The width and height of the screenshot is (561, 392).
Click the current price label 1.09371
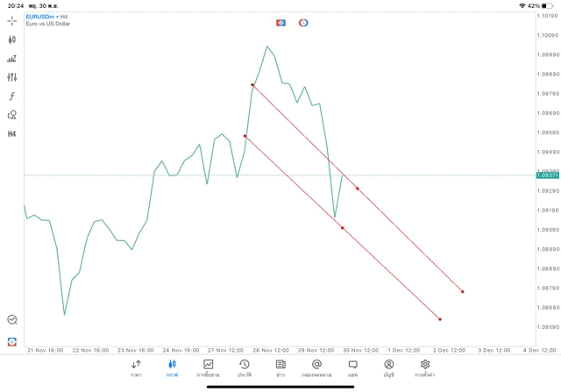(x=548, y=175)
